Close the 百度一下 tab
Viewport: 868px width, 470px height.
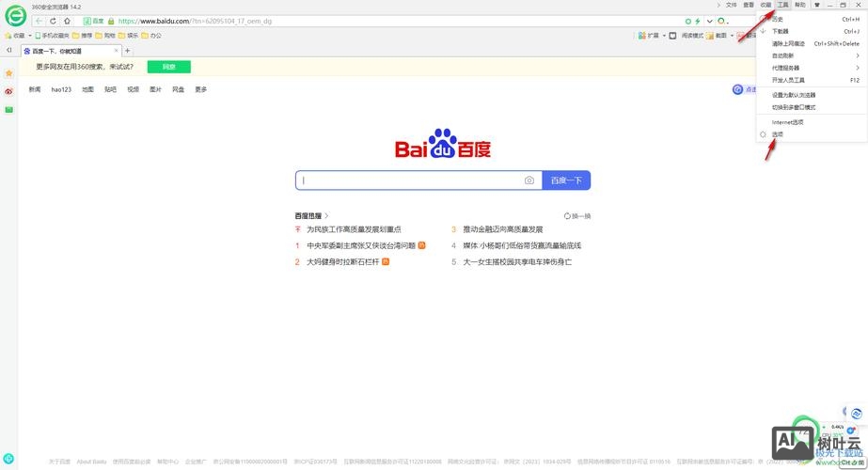[117, 51]
